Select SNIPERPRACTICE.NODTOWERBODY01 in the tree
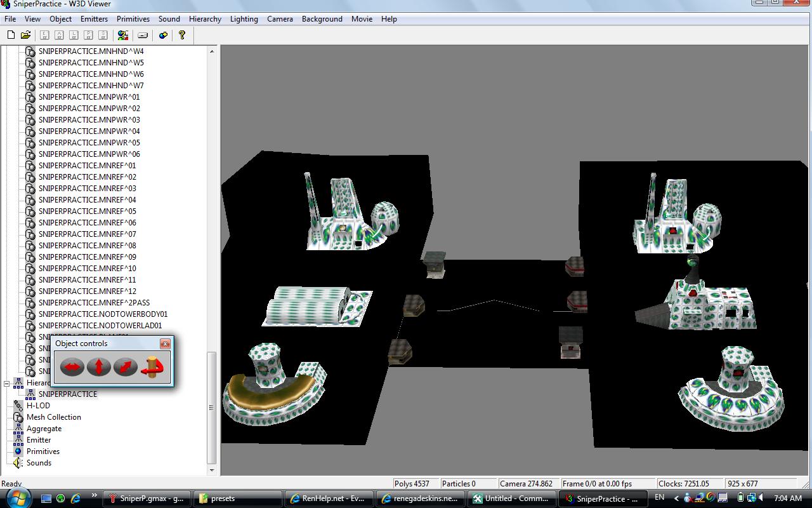Viewport: 812px width, 508px height. point(103,314)
